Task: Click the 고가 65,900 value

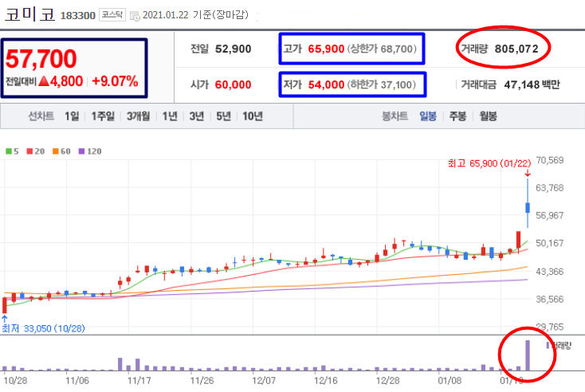Action: [x=326, y=49]
